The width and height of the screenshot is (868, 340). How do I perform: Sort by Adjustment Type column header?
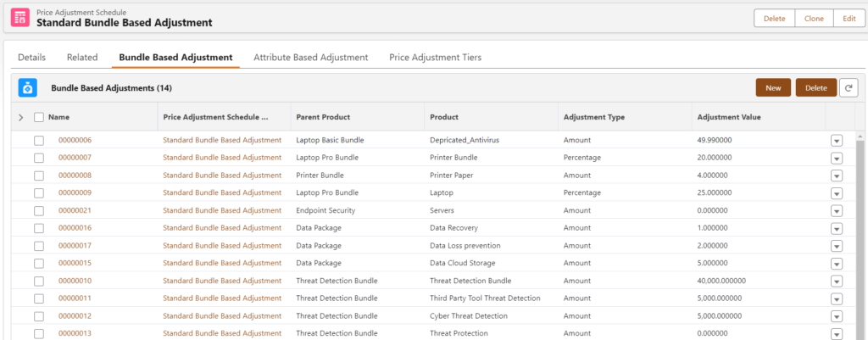tap(594, 117)
